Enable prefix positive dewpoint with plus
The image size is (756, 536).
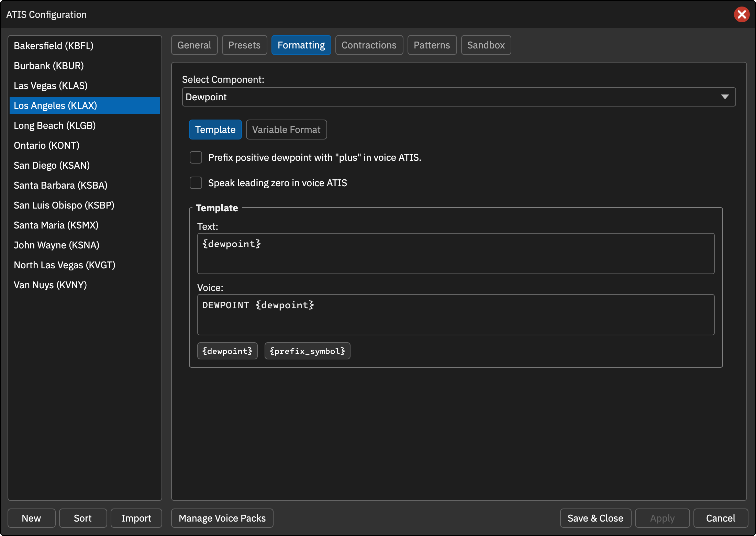click(196, 157)
